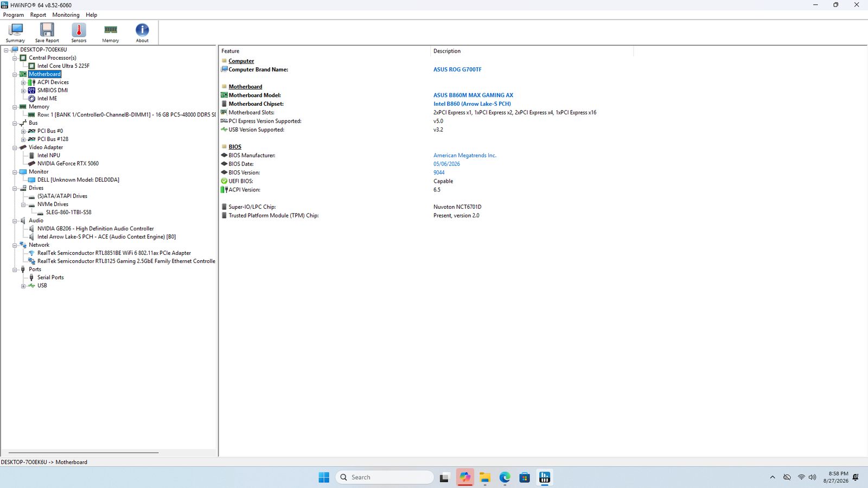Open Microsoft Store from the taskbar
The image size is (868, 488).
coord(525,477)
